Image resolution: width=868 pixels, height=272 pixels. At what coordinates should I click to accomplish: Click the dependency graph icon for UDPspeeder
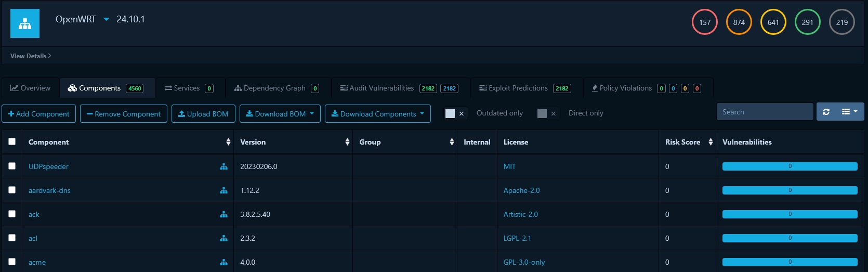tap(223, 166)
